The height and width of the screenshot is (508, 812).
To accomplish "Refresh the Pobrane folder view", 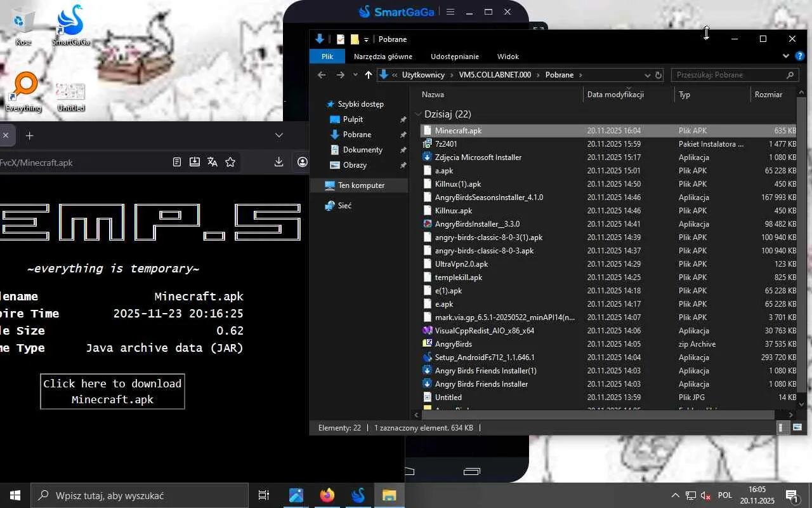I will 658,75.
